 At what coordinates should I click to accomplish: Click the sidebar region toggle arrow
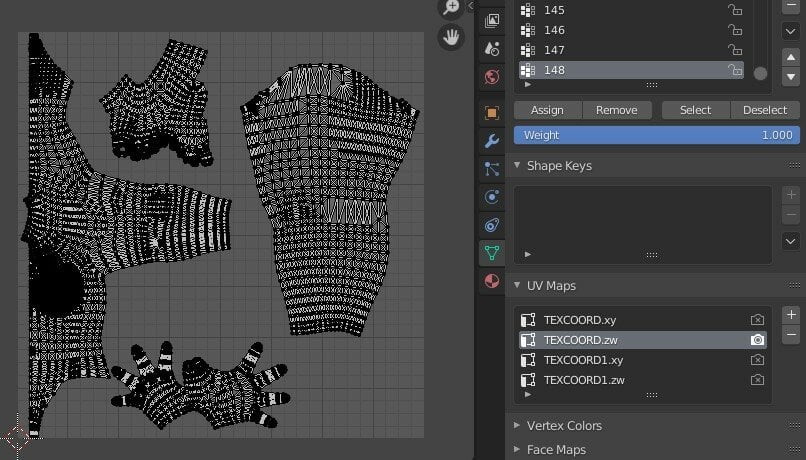pos(470,6)
